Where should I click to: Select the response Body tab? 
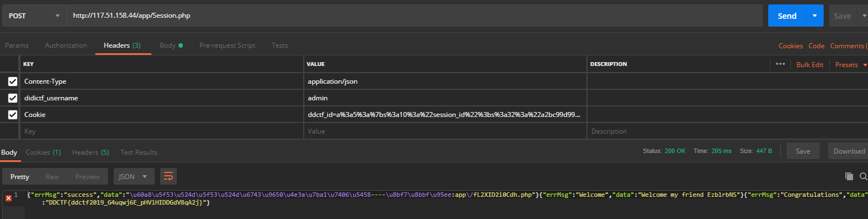tap(9, 152)
